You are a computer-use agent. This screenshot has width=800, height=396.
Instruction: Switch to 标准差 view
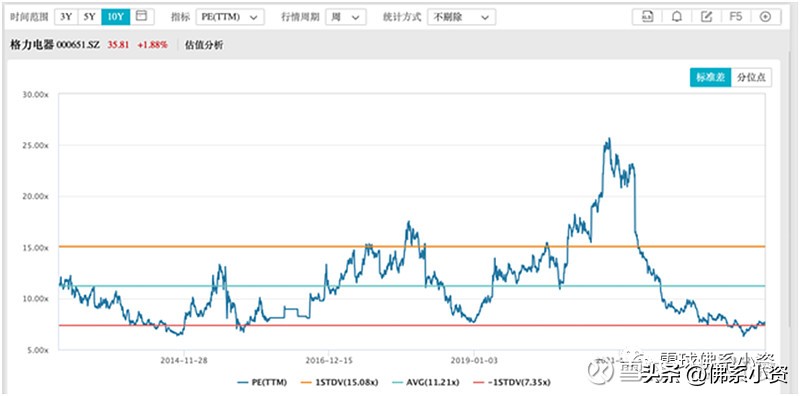click(x=710, y=78)
